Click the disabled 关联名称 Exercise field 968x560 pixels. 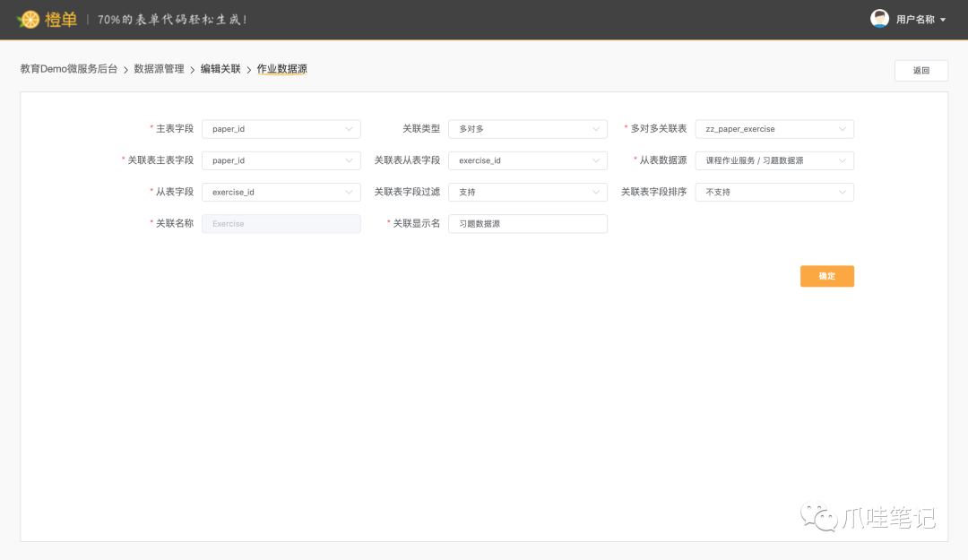(281, 223)
